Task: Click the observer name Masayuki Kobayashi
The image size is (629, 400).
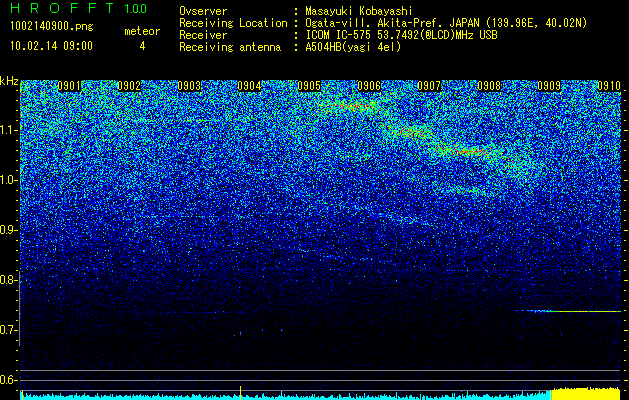Action: [x=359, y=11]
